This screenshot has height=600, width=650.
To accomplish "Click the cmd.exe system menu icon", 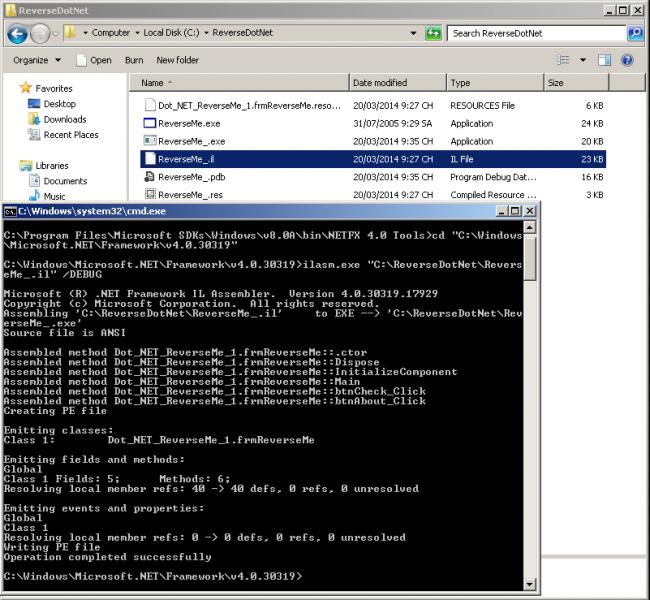I will [10, 211].
